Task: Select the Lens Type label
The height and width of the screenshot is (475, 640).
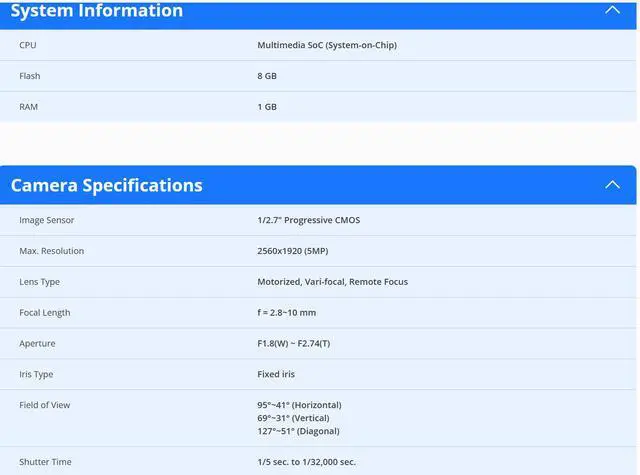Action: (39, 282)
